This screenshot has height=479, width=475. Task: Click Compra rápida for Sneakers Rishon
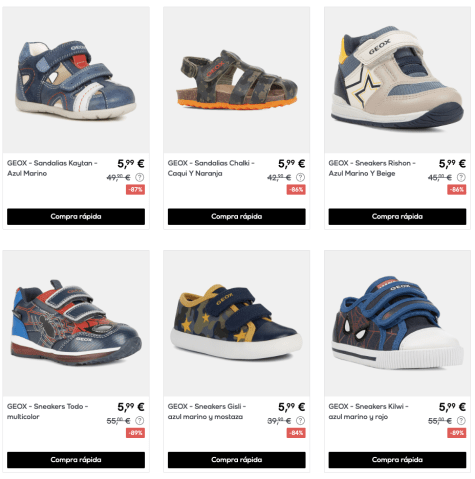coord(397,217)
